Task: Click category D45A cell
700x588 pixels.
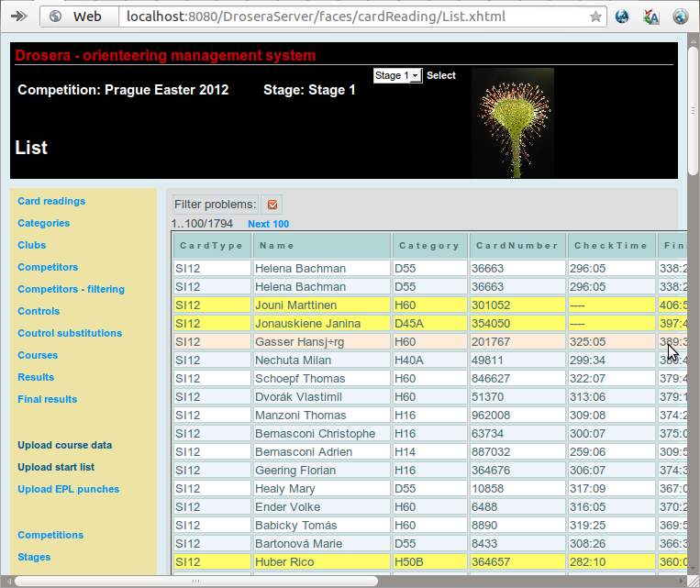Action: [430, 324]
